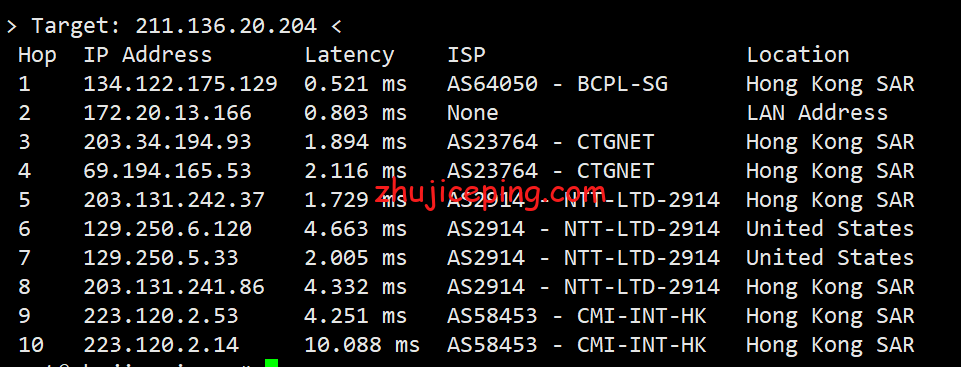
Task: Click AS58453 - CMI-INT-HK in hop 9
Action: tap(577, 316)
